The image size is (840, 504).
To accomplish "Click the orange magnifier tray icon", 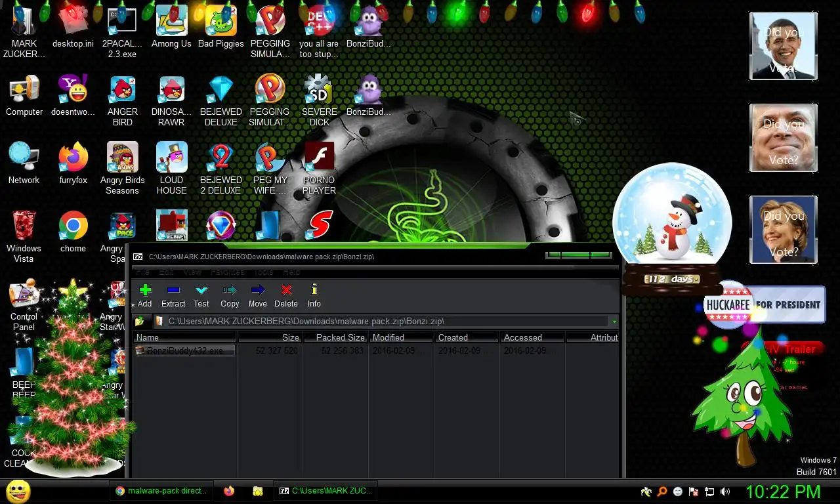I will (662, 492).
